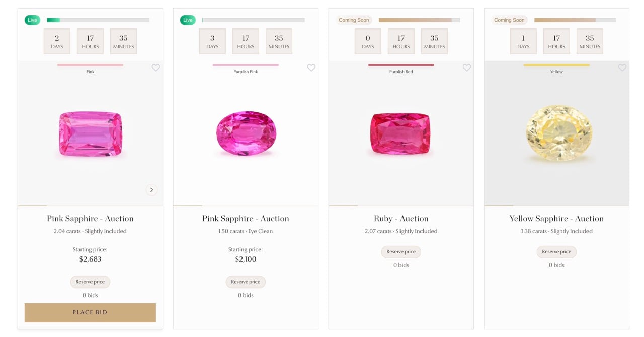Open 1.50 carats Pink Sapphire auction title

[246, 219]
